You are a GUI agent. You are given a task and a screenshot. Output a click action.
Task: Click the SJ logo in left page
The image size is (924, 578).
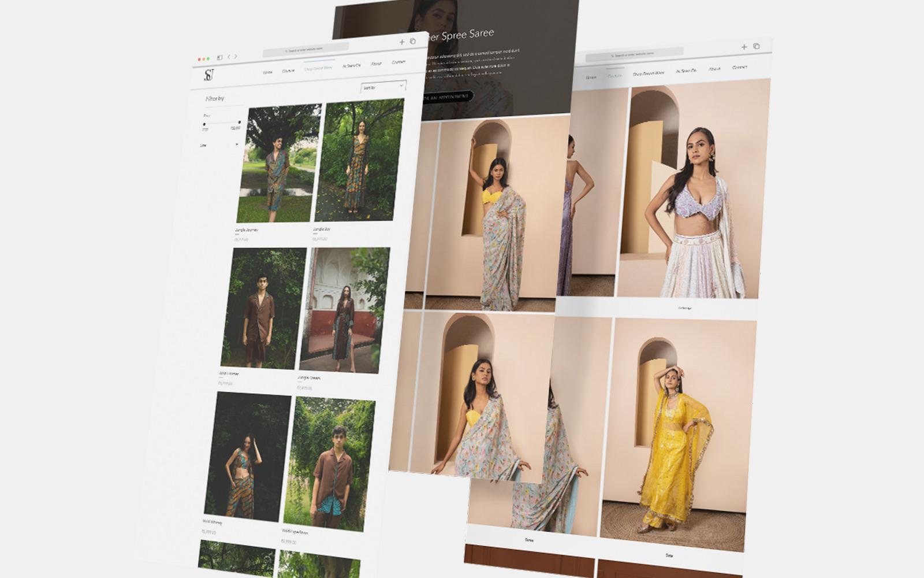click(209, 75)
